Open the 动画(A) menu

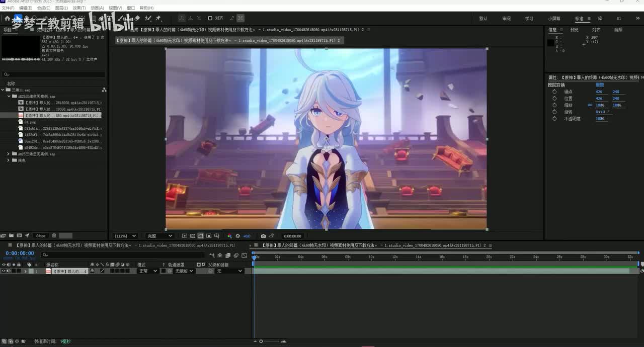pos(97,8)
